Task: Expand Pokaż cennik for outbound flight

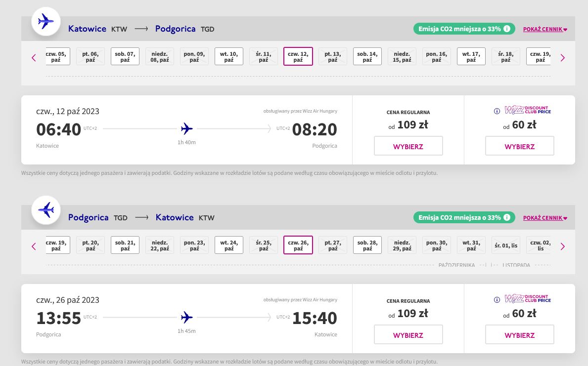Action: point(545,29)
